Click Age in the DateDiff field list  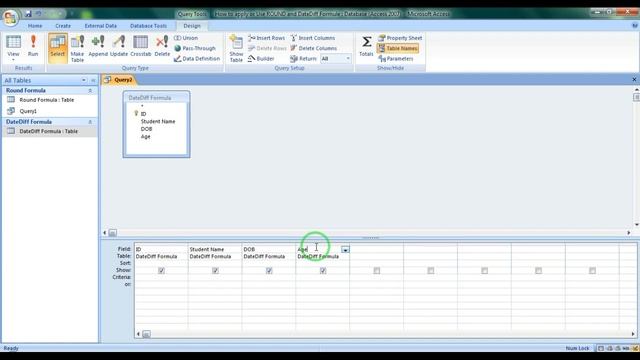pos(146,137)
